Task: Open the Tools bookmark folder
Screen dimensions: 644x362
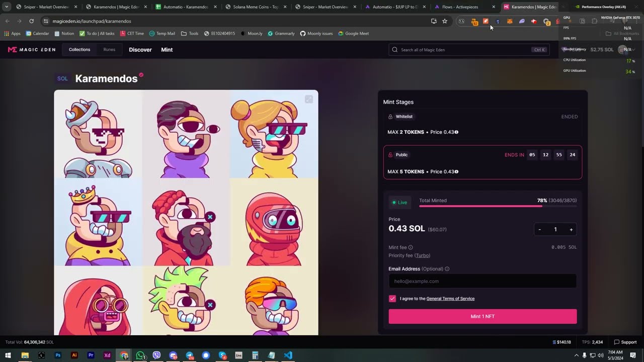Action: click(190, 33)
